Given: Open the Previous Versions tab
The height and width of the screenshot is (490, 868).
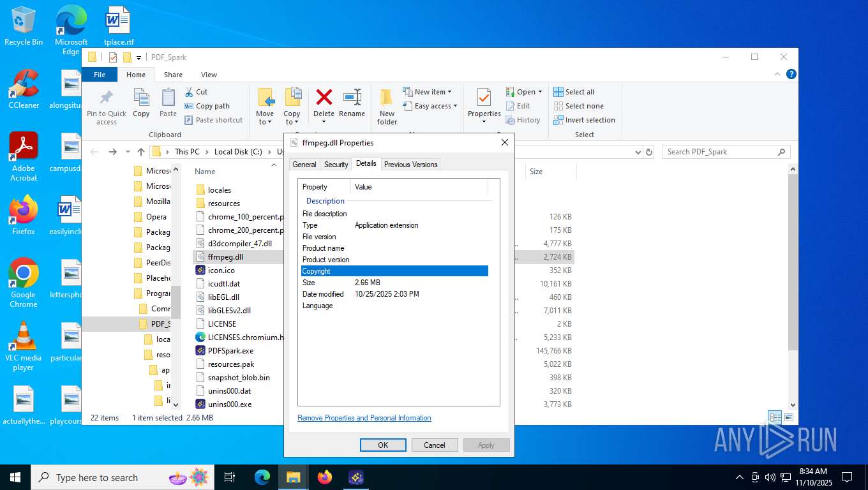Looking at the screenshot, I should (411, 165).
